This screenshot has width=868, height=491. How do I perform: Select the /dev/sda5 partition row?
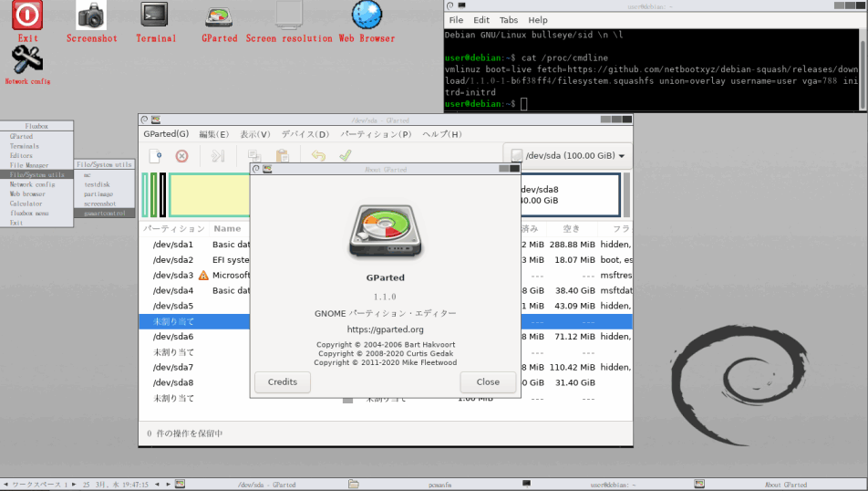click(x=386, y=306)
